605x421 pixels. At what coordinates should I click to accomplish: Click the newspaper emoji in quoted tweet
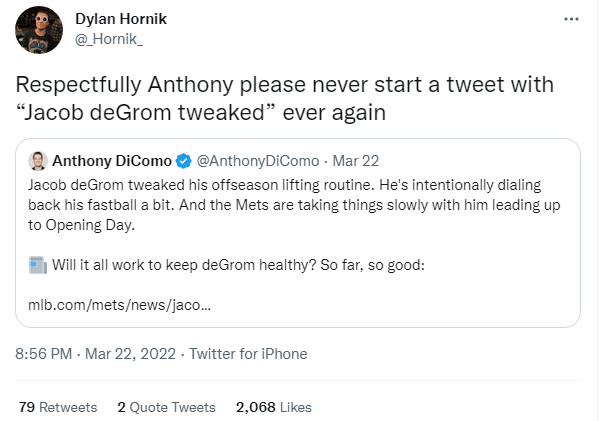(x=37, y=265)
